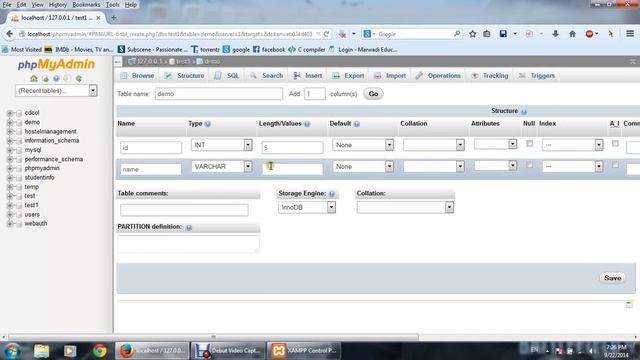This screenshot has width=640, height=360.
Task: Open Index dropdown for id row
Action: pyautogui.click(x=573, y=145)
